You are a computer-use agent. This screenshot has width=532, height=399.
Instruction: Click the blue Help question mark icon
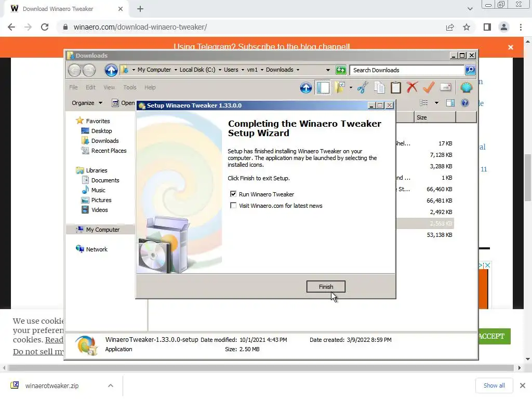coord(465,103)
